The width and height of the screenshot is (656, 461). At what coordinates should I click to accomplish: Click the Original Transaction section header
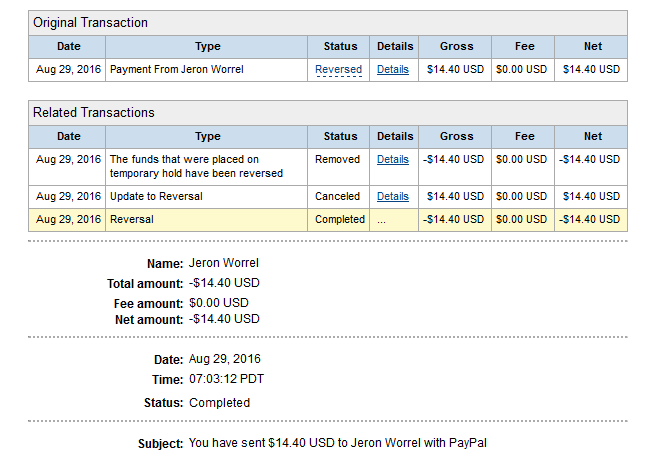click(328, 23)
